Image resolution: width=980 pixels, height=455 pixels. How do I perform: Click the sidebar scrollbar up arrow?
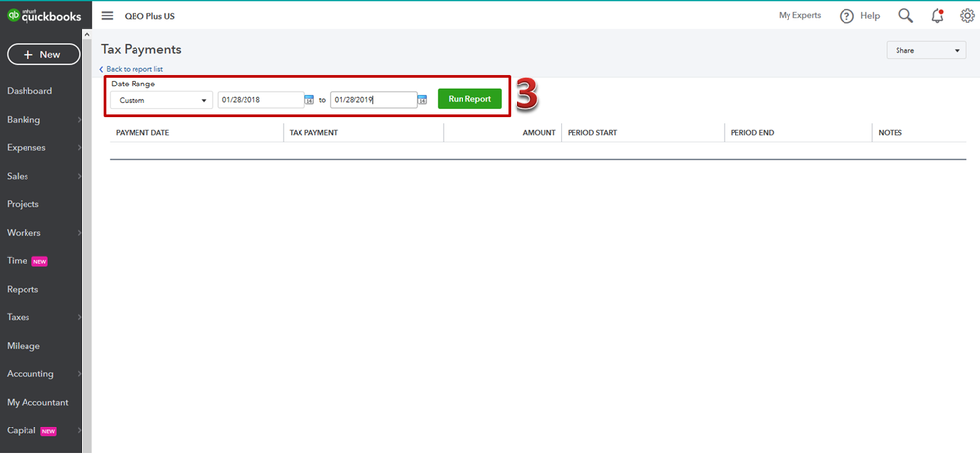point(86,35)
